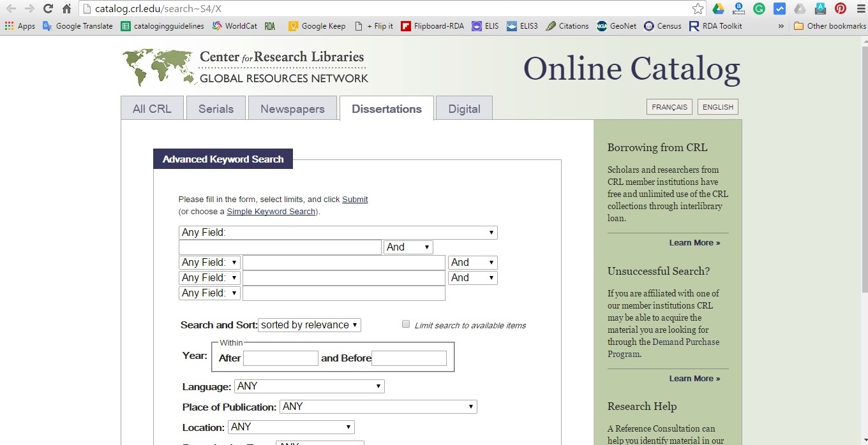
Task: Open the Chrome hamburger menu
Action: pyautogui.click(x=860, y=9)
